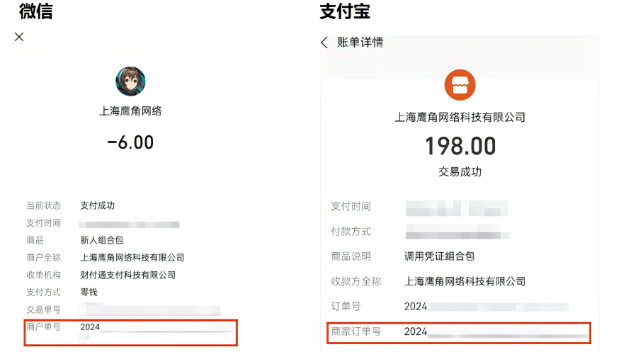Select the 交易成功 status text
Image resolution: width=643 pixels, height=364 pixels.
click(x=460, y=172)
